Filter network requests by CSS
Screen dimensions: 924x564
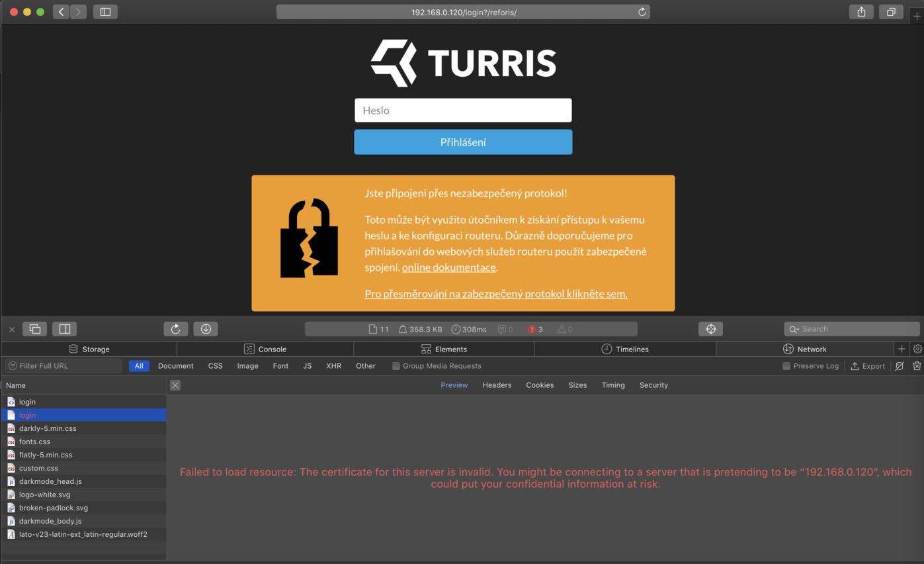tap(216, 366)
